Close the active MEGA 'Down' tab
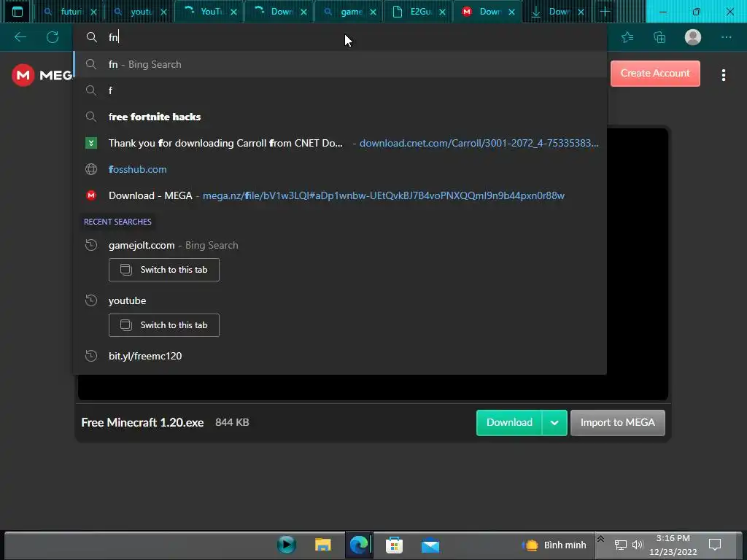Screen dimensions: 747x560 coord(511,12)
